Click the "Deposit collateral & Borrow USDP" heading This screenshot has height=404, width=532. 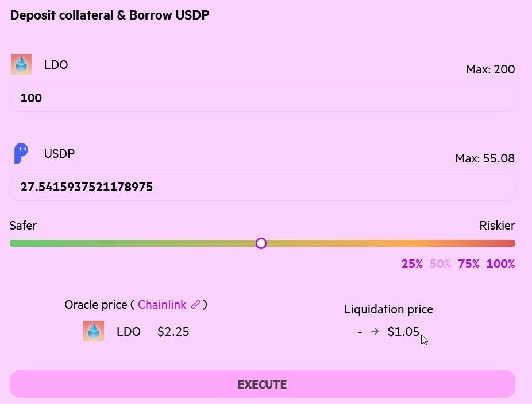click(110, 15)
